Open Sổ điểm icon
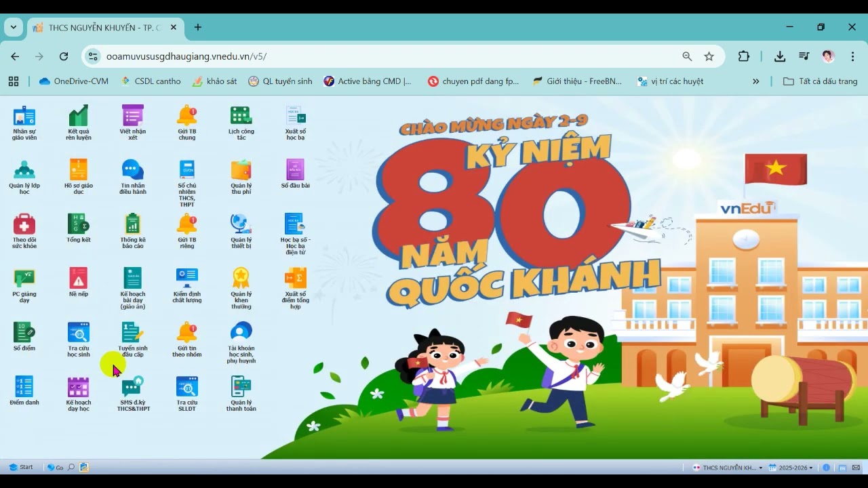This screenshot has height=488, width=868. click(x=24, y=336)
